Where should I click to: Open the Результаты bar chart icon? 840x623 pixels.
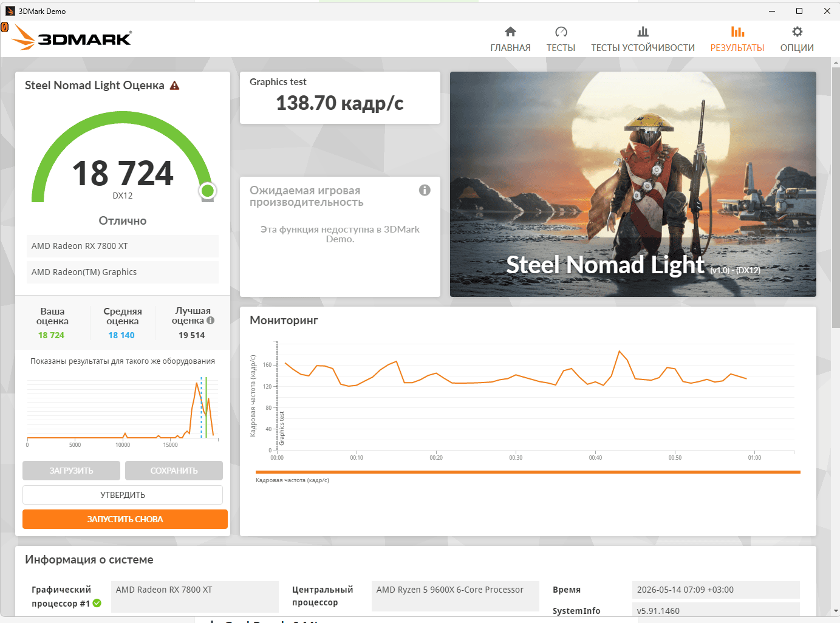(x=737, y=32)
